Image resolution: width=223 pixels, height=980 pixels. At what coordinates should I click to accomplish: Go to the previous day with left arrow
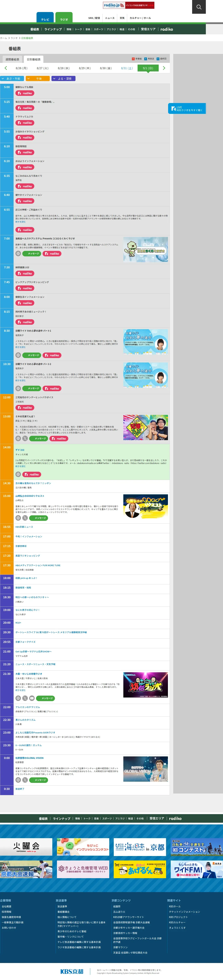pyautogui.click(x=6, y=68)
